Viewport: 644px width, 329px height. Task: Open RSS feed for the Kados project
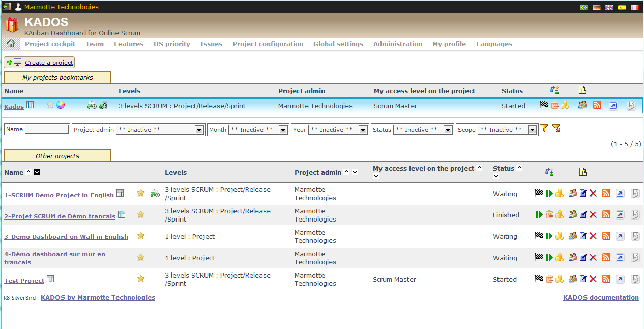[x=597, y=105]
